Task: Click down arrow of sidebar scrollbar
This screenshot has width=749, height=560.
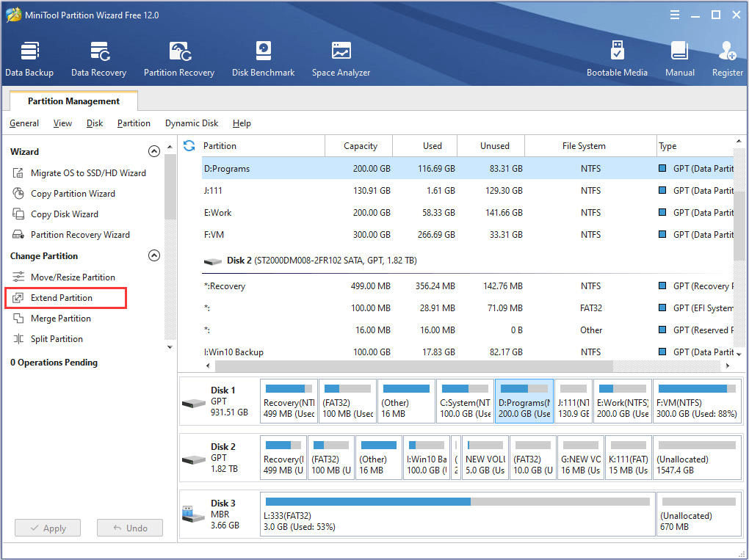Action: 170,347
